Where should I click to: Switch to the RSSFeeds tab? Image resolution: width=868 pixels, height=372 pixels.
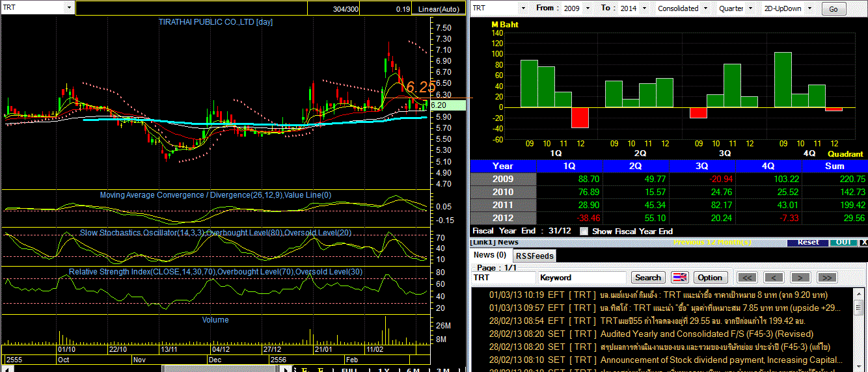point(535,256)
